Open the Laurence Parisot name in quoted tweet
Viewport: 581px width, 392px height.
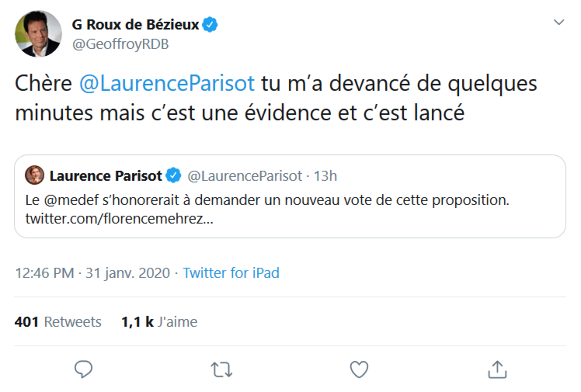[x=106, y=176]
